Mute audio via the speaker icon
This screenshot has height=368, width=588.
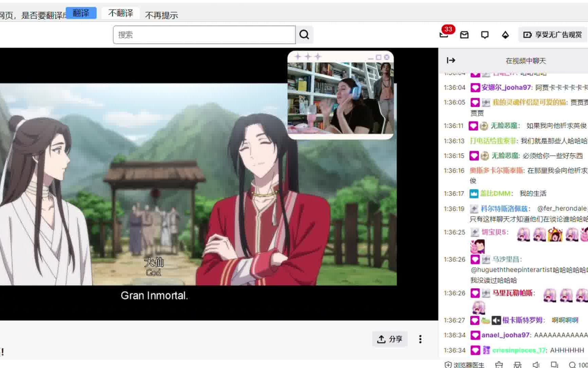tap(535, 364)
